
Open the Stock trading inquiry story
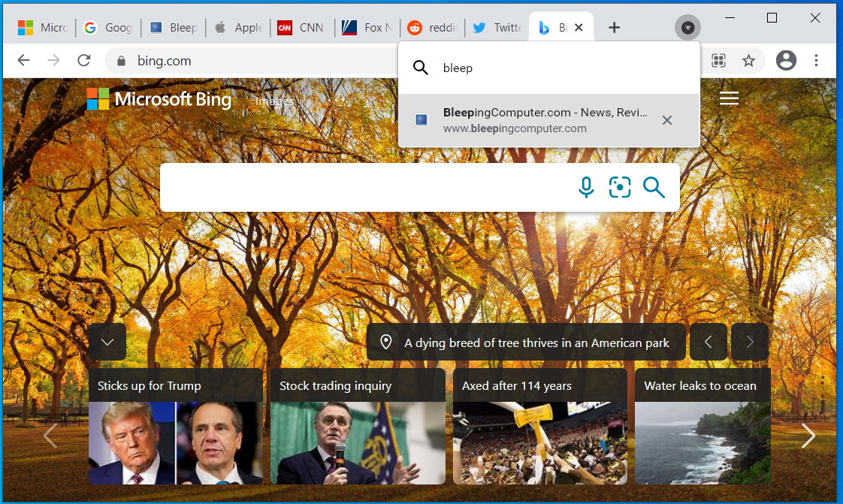tap(358, 427)
